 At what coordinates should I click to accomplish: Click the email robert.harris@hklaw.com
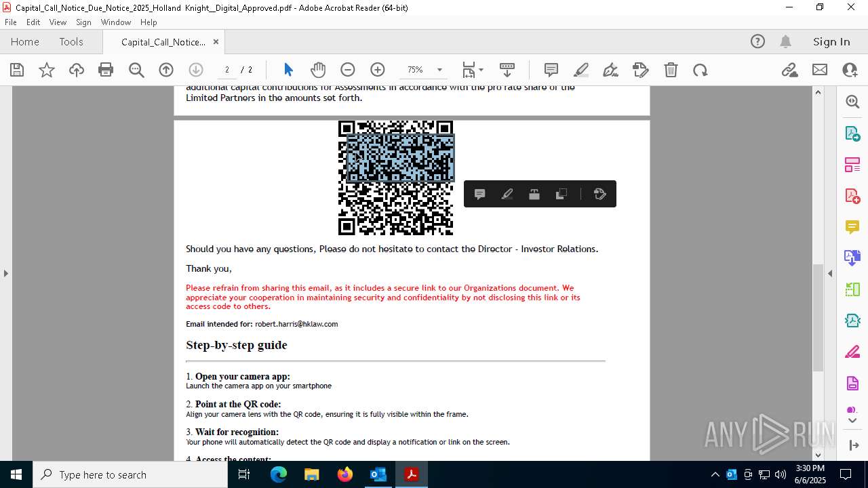pyautogui.click(x=296, y=324)
